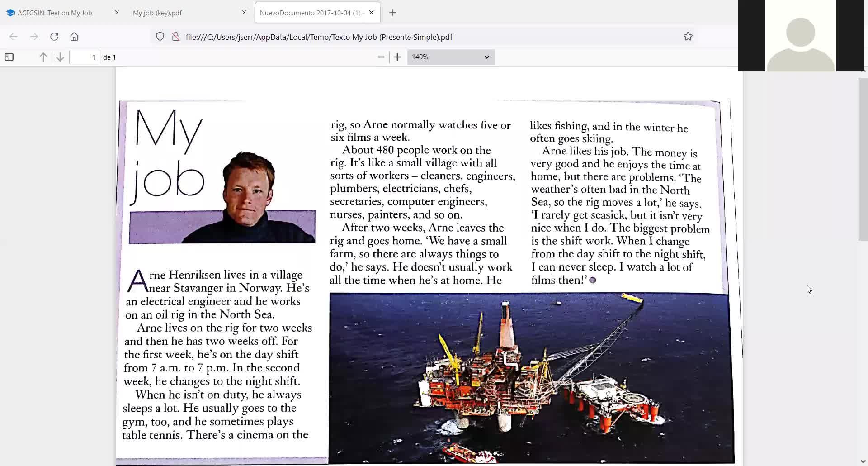Switch to My job (key).pdf tab
The image size is (868, 466).
(x=157, y=13)
